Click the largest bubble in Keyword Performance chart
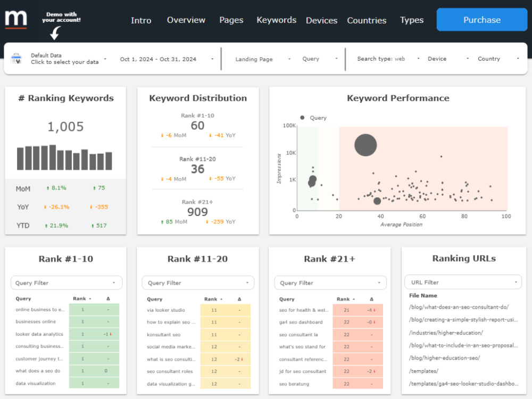Viewport: 532px width, 399px height. point(365,145)
